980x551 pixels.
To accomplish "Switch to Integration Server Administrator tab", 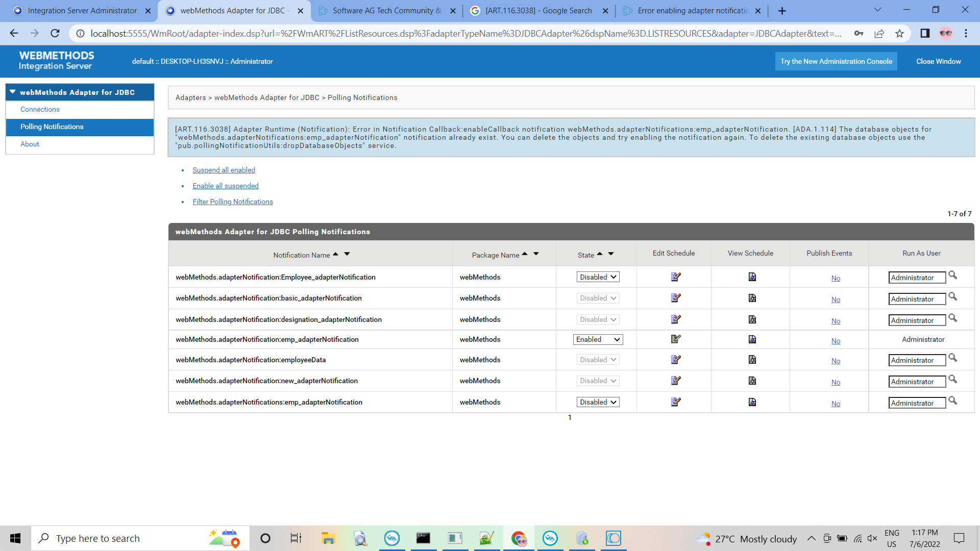I will (82, 11).
